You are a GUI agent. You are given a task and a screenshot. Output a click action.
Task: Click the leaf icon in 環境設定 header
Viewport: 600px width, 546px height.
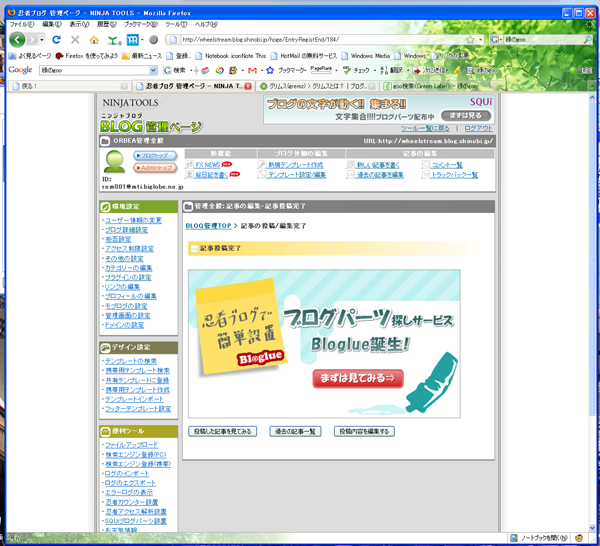click(x=105, y=207)
